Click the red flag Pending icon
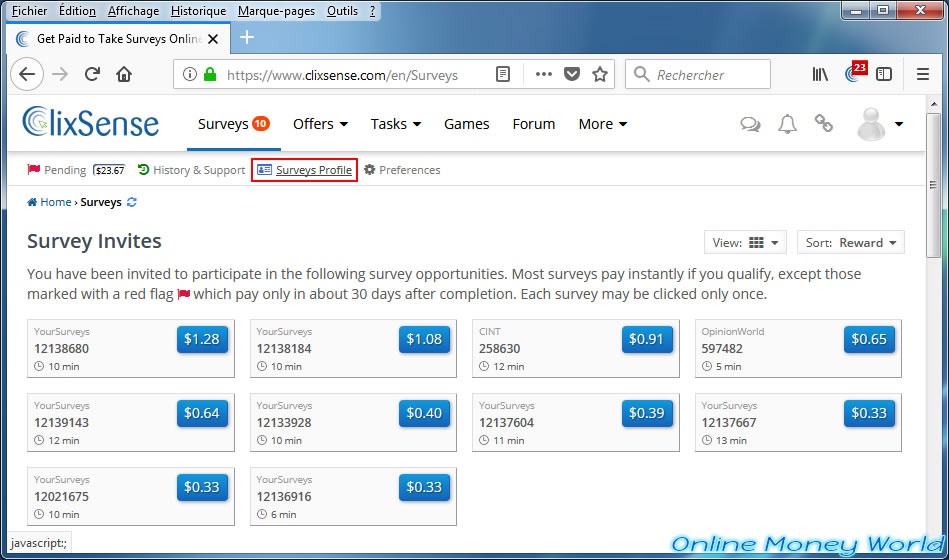 (x=33, y=170)
